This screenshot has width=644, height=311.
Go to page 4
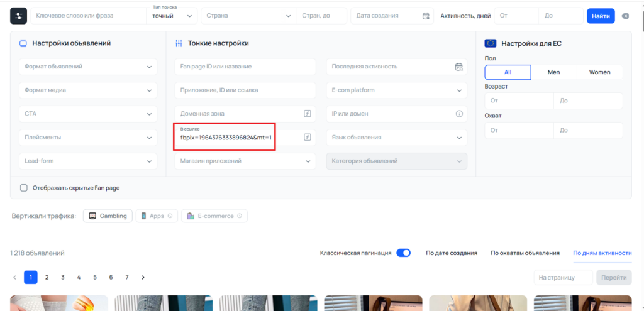[x=79, y=277]
